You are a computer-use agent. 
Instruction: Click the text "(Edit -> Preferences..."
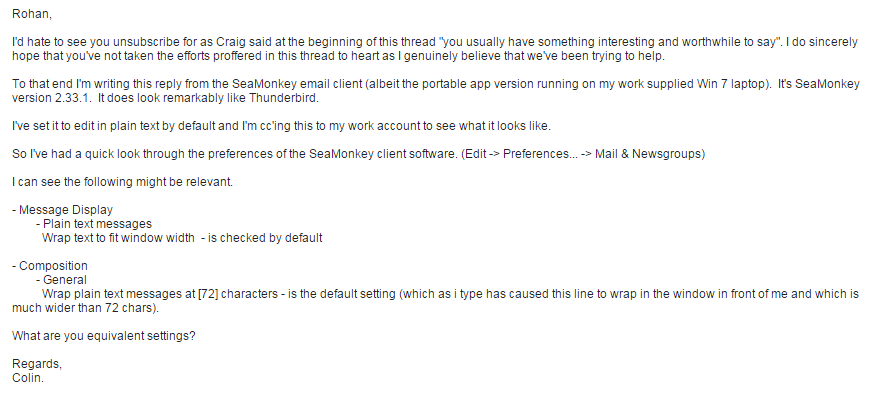(519, 154)
